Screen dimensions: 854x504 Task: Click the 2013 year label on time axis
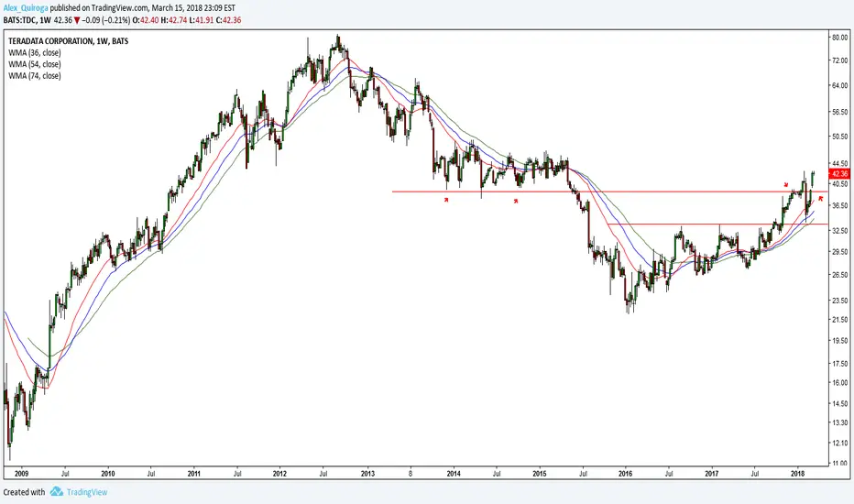coord(367,474)
